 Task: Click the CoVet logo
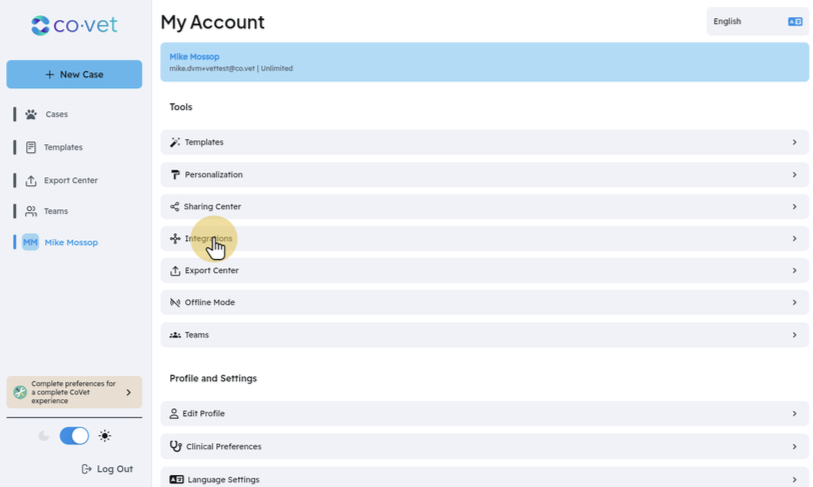point(74,25)
